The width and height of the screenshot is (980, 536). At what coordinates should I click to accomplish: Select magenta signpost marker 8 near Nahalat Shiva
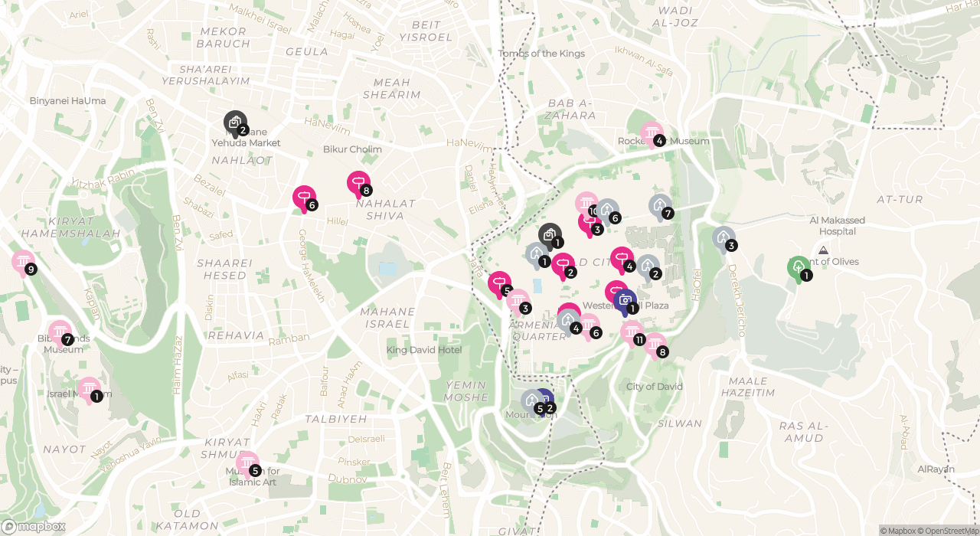pos(358,183)
